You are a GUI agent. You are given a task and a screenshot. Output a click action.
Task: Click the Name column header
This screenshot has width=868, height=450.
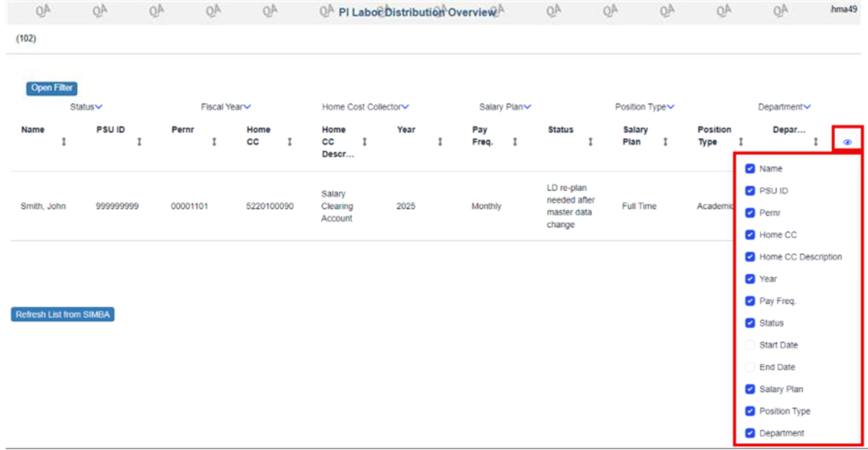pos(32,130)
